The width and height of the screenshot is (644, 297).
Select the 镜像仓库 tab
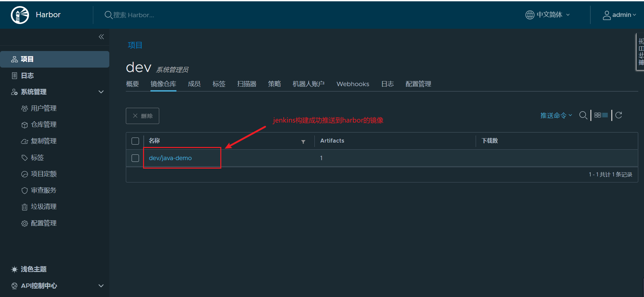[163, 84]
